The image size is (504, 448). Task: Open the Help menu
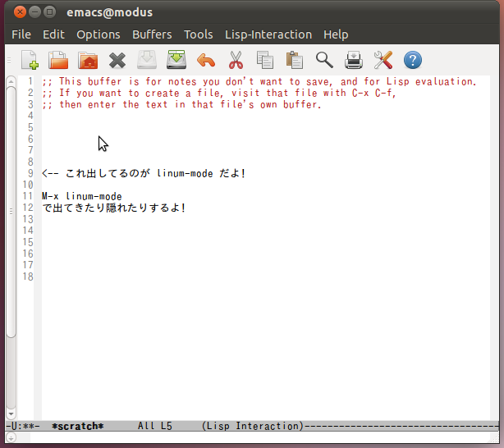pyautogui.click(x=336, y=34)
